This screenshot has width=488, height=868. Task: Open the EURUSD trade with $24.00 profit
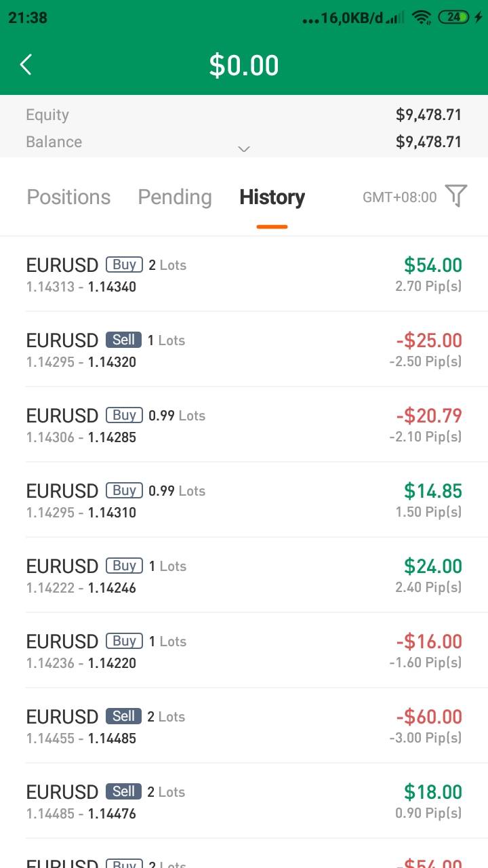(244, 576)
